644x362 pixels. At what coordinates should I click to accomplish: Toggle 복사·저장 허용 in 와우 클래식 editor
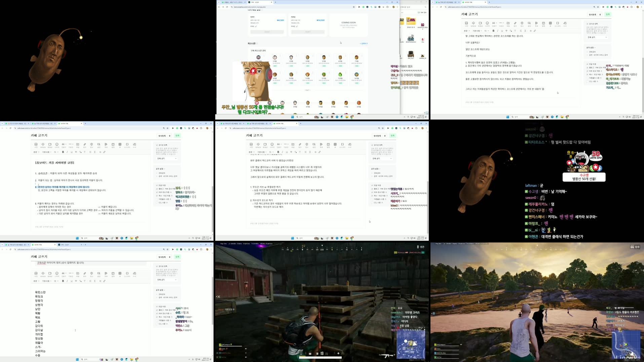pyautogui.click(x=372, y=196)
